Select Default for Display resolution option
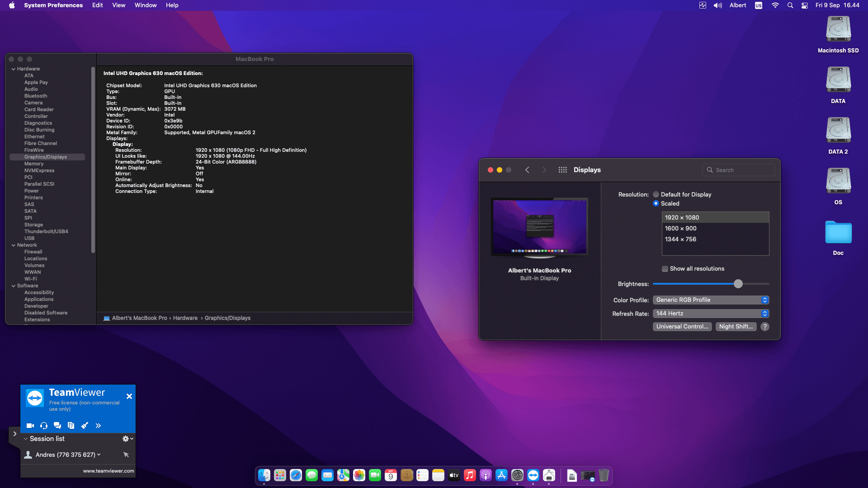Viewport: 868px width, 488px height. coord(656,194)
